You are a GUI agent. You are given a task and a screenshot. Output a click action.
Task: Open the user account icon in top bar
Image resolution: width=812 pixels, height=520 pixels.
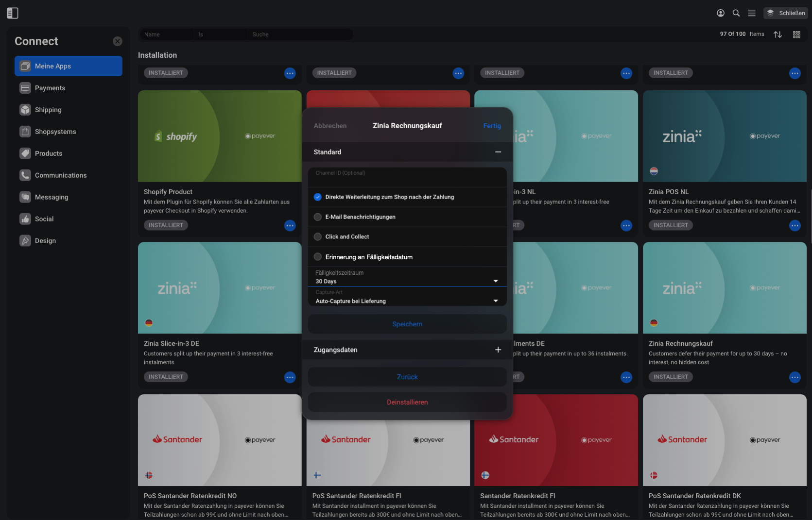tap(721, 13)
